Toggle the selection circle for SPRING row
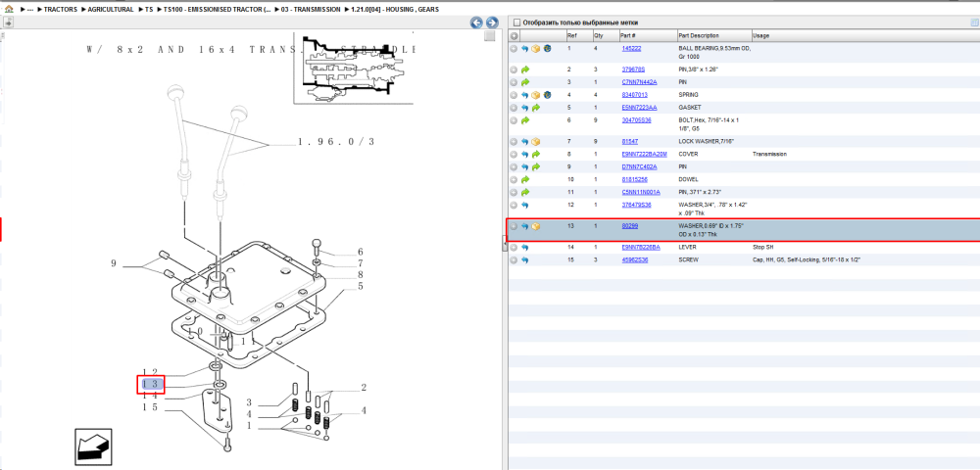The height and width of the screenshot is (470, 980). [514, 95]
